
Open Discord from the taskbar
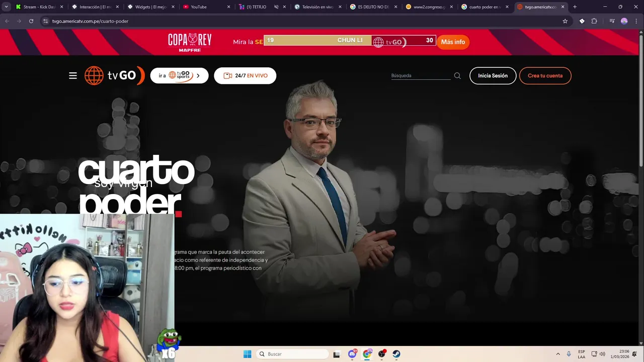(x=352, y=354)
